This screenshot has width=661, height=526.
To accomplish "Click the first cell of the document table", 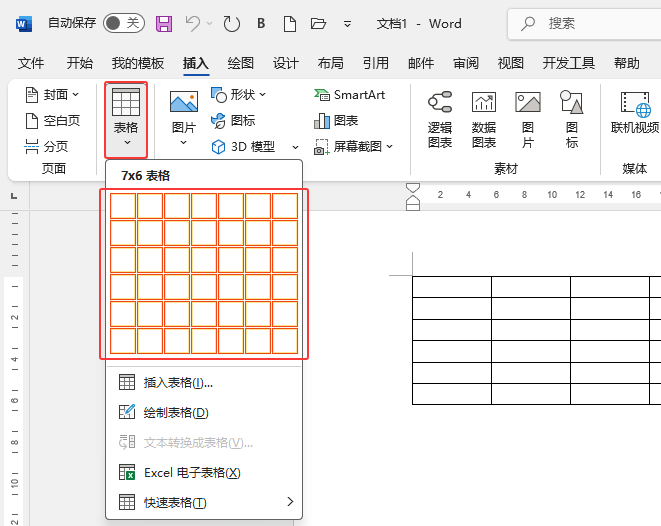I will click(452, 287).
